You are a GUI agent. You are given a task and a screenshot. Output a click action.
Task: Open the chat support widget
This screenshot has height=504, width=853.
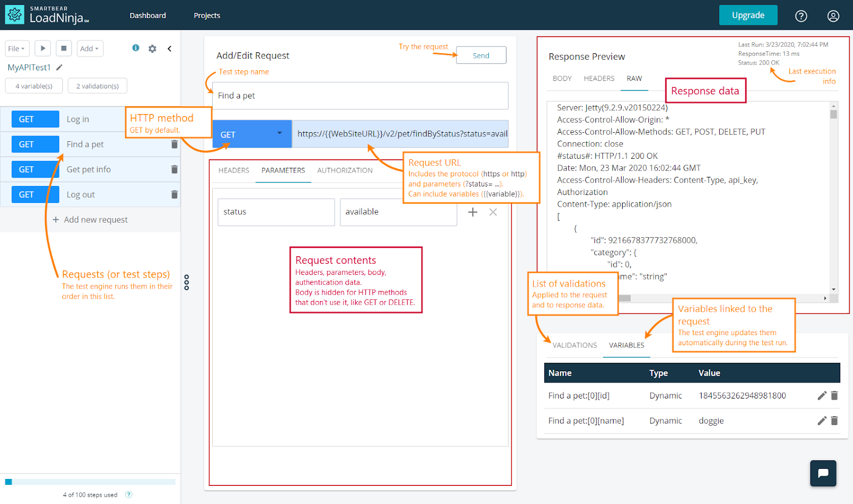coord(823,473)
